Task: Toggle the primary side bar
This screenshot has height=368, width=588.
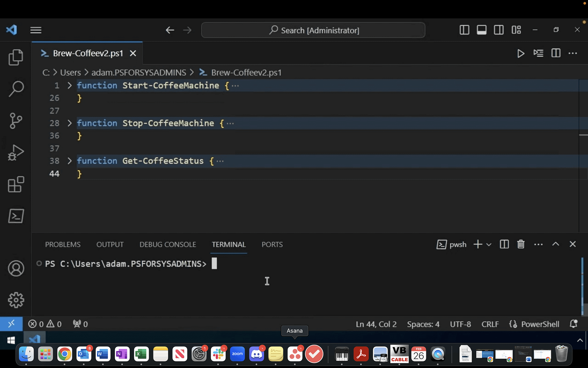Action: point(464,30)
